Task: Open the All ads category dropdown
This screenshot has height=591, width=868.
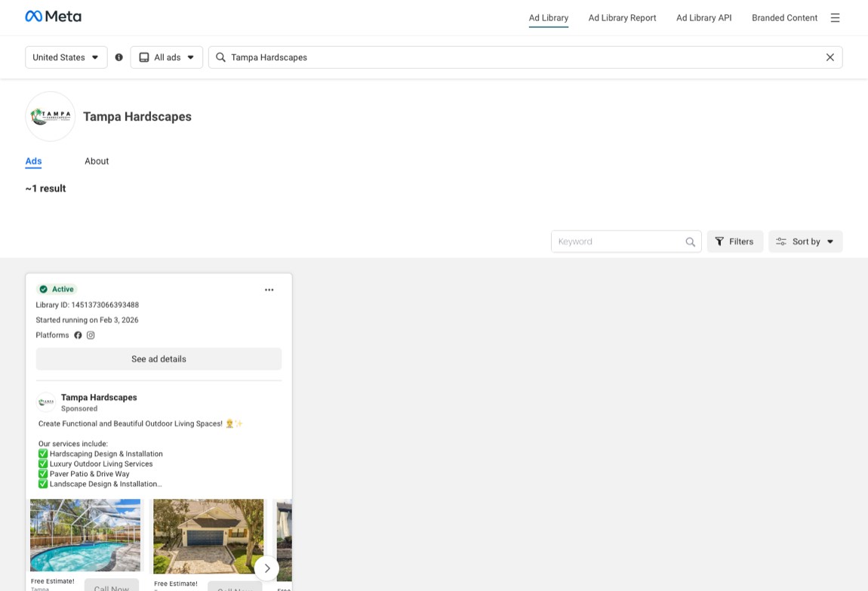Action: 167,57
